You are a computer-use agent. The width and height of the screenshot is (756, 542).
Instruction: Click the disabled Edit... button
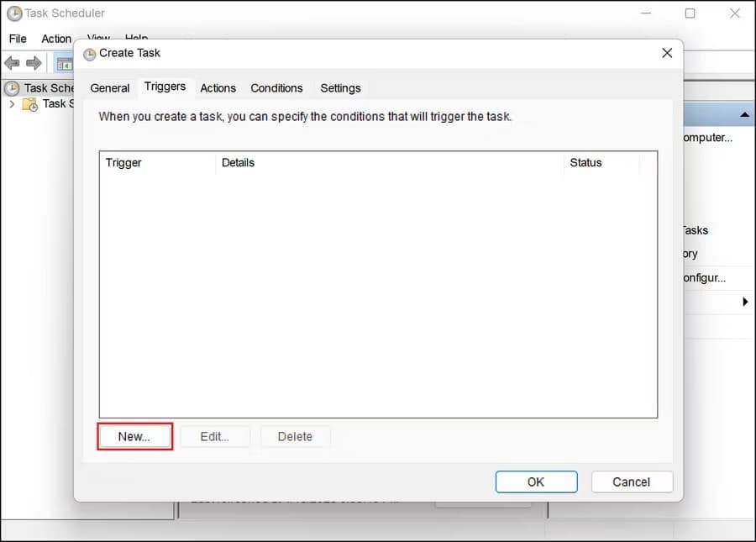click(215, 436)
